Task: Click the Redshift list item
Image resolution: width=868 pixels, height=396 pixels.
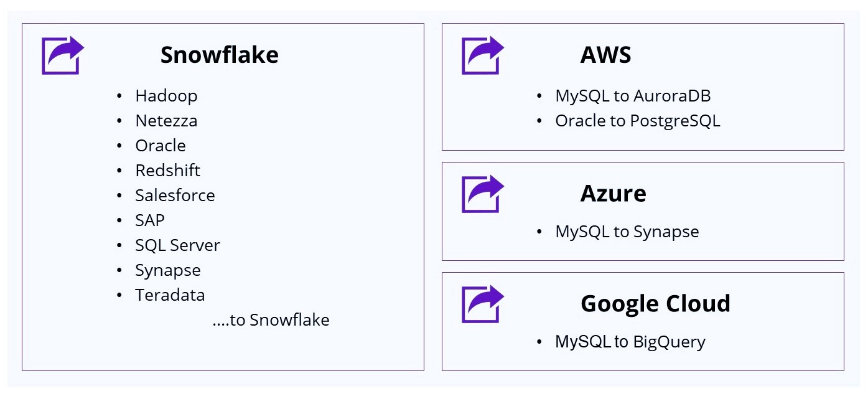Action: [x=167, y=171]
